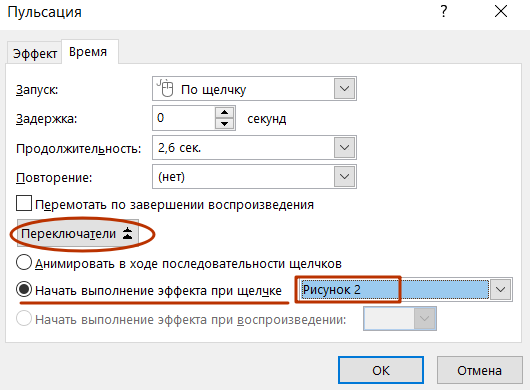
Task: Click the OK button
Action: coord(381,370)
